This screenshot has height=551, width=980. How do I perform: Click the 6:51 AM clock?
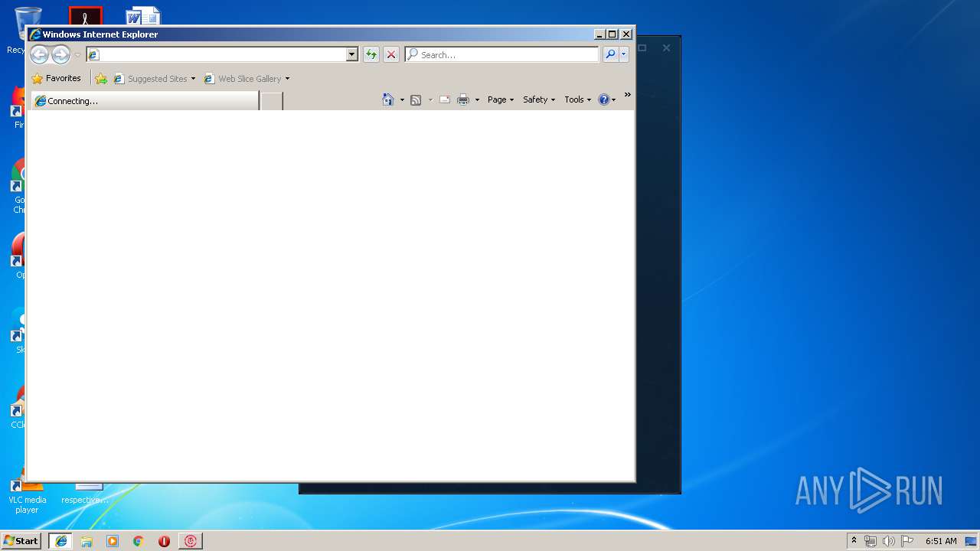[941, 541]
